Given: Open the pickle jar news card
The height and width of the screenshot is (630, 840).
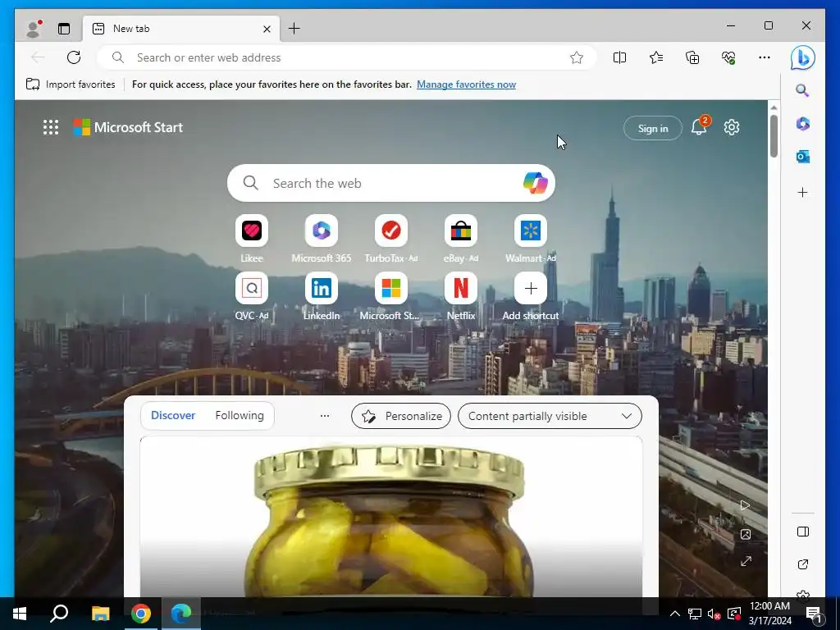Looking at the screenshot, I should point(391,517).
